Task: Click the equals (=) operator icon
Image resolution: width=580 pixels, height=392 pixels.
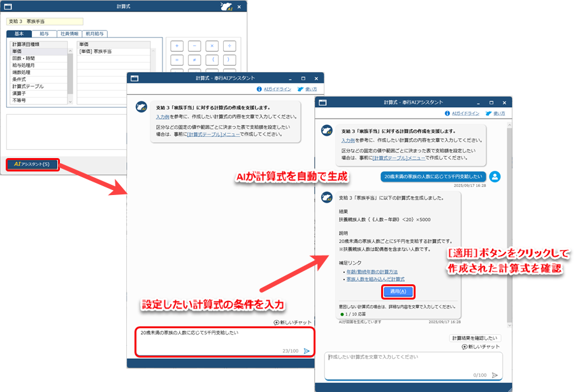Action: [x=177, y=60]
